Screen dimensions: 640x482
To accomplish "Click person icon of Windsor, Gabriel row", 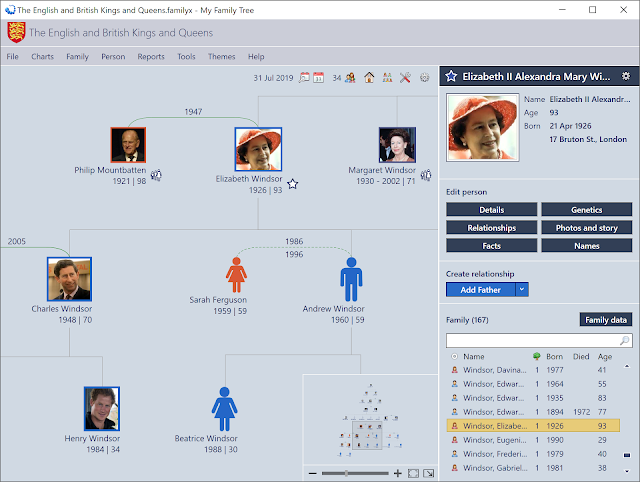I will click(454, 468).
